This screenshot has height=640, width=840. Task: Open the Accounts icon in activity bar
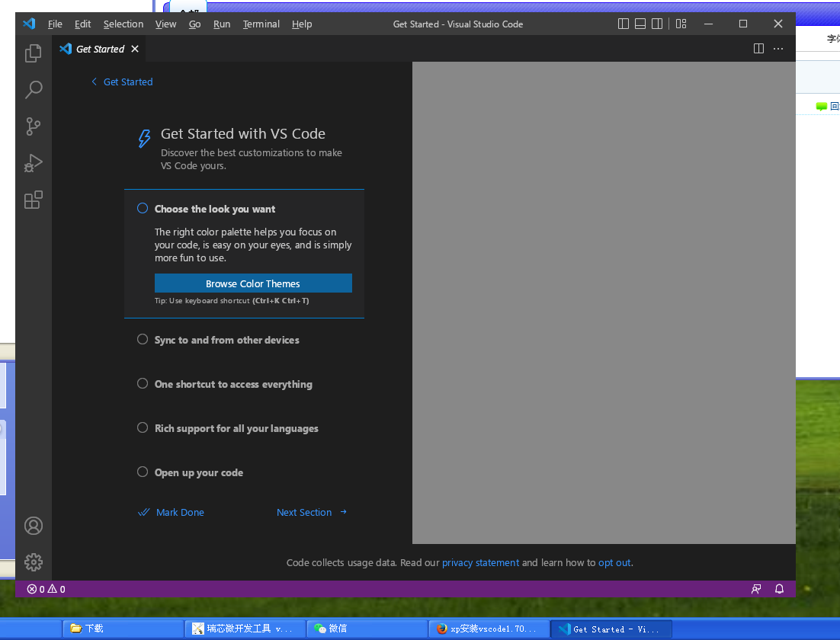[34, 526]
